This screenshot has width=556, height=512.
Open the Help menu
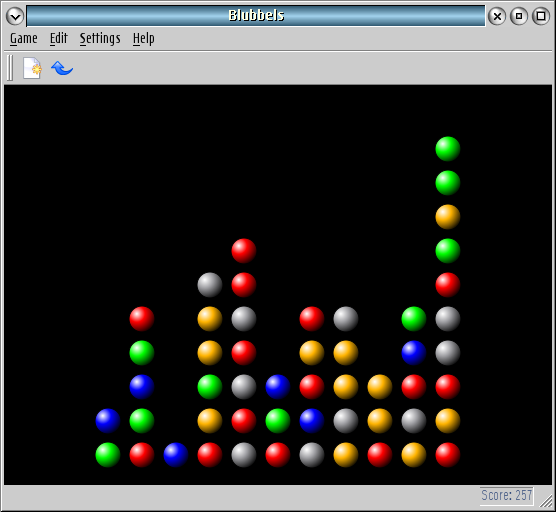tap(144, 38)
